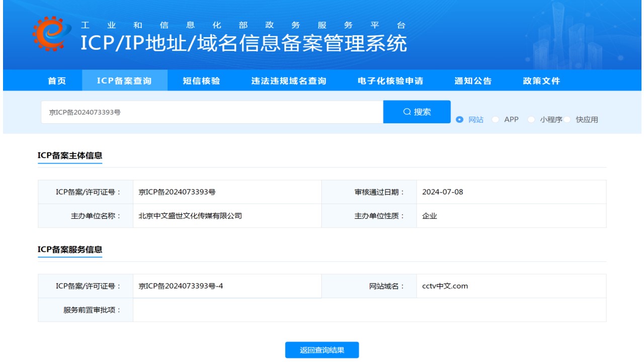Click the magnifier icon in search button

(x=407, y=112)
